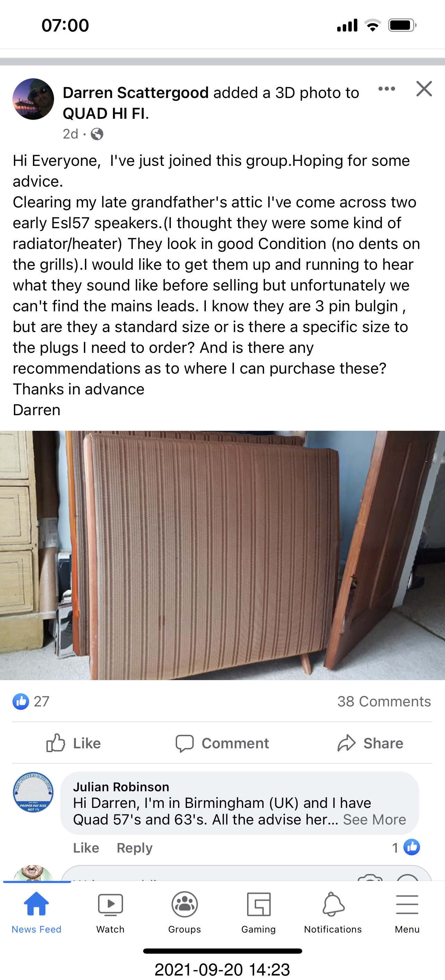Image resolution: width=445 pixels, height=980 pixels.
Task: Tap the globe public audience icon
Action: (97, 134)
